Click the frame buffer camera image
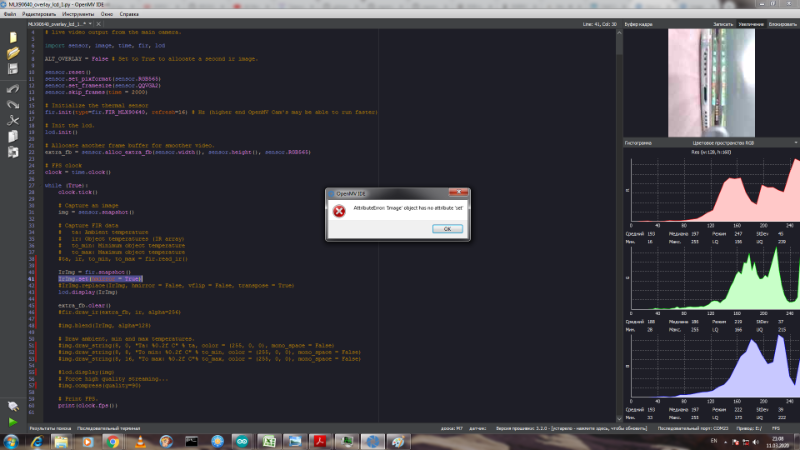Viewport: 800px width, 450px height. point(711,83)
